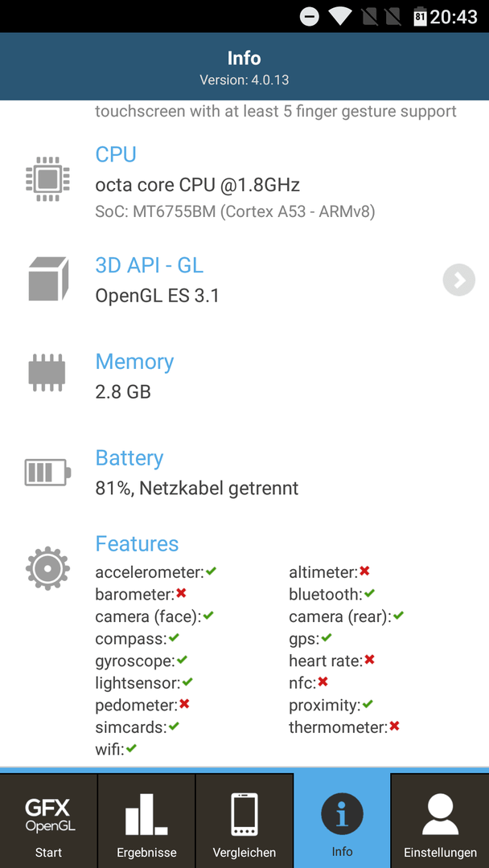Tap the Wi-Fi signal status icon
Viewport: 489px width, 868px height.
click(339, 17)
